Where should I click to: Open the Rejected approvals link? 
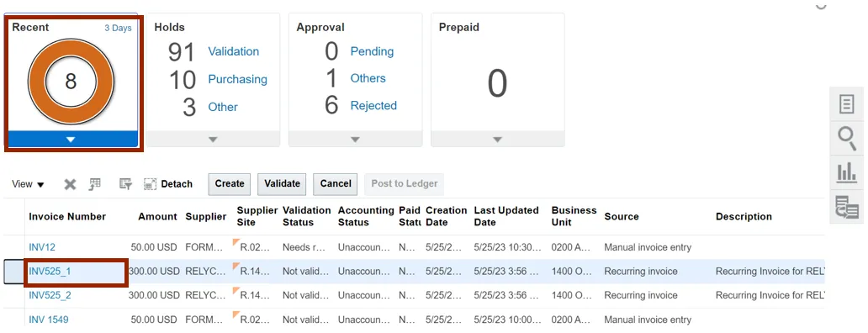click(x=373, y=106)
